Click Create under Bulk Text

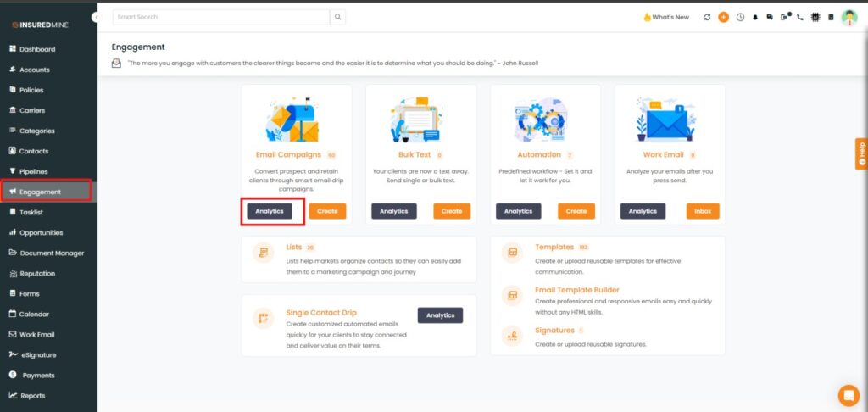[x=452, y=211]
